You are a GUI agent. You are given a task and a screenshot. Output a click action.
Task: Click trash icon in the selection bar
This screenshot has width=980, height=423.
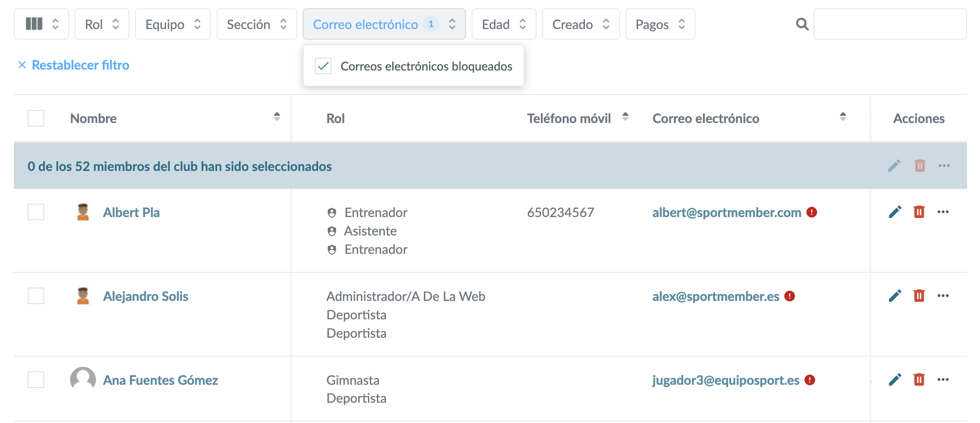[920, 166]
